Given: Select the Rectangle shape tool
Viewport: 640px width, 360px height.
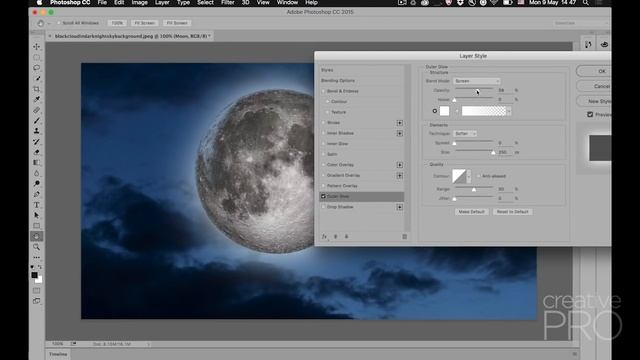Looking at the screenshot, I should pyautogui.click(x=37, y=226).
